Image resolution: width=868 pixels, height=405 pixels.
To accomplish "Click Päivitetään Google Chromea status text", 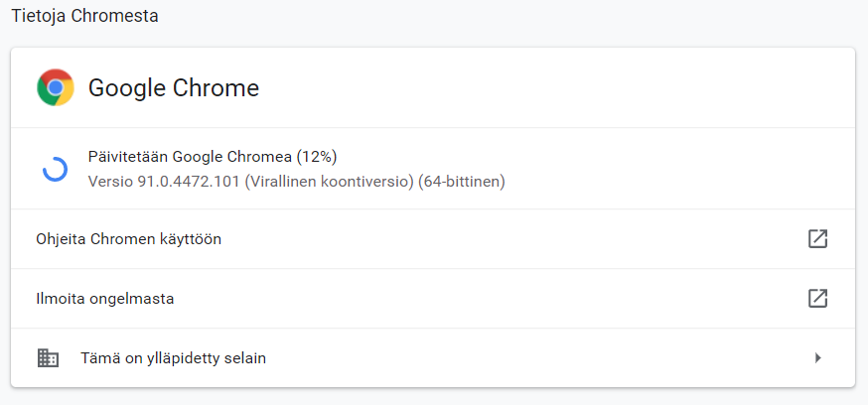I will tap(190, 157).
